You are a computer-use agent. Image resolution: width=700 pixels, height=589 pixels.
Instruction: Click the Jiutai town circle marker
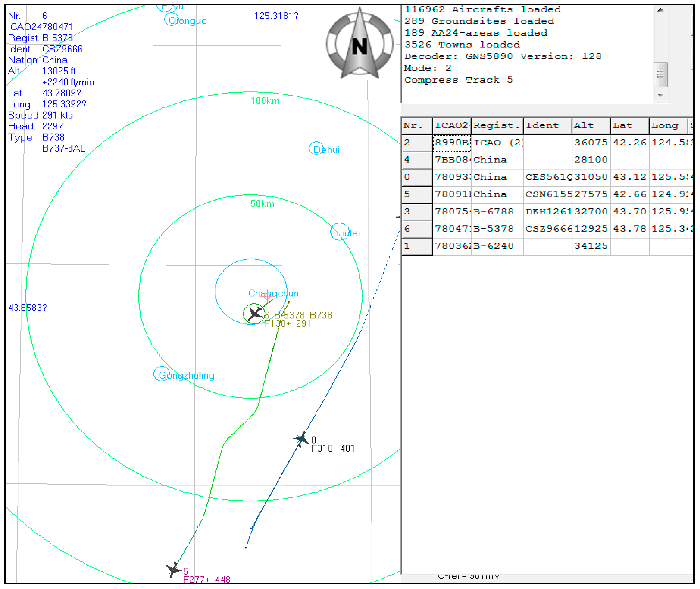tap(340, 231)
